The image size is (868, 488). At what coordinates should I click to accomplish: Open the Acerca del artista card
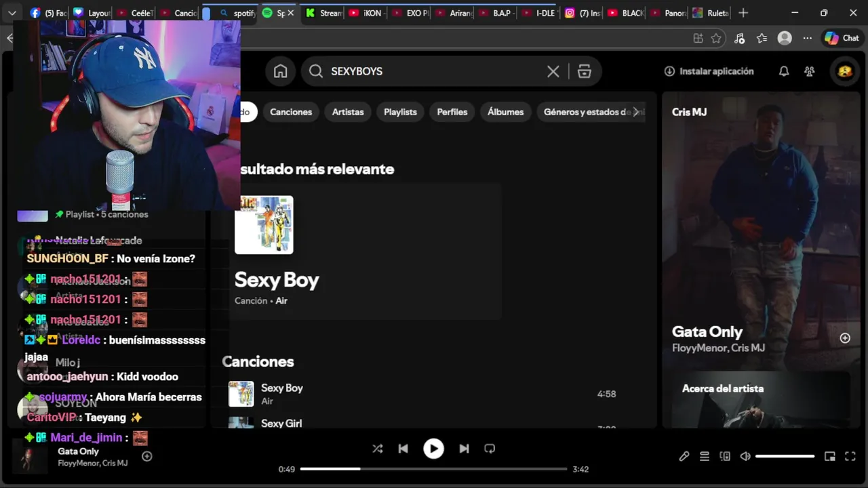click(x=761, y=400)
